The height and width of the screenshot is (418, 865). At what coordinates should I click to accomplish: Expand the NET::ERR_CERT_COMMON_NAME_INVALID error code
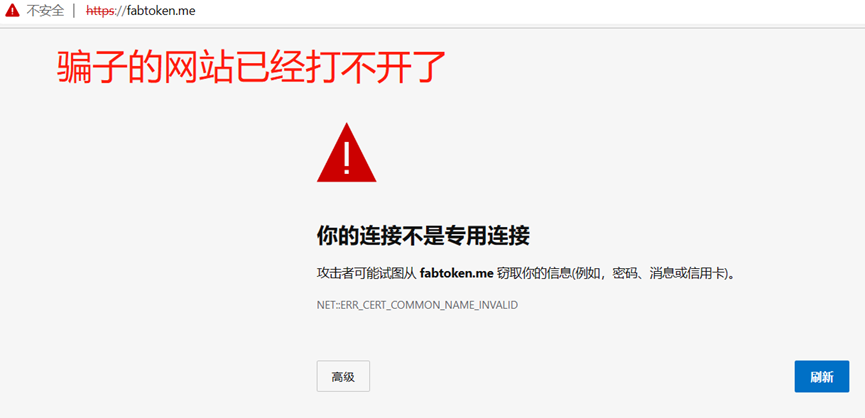417,305
